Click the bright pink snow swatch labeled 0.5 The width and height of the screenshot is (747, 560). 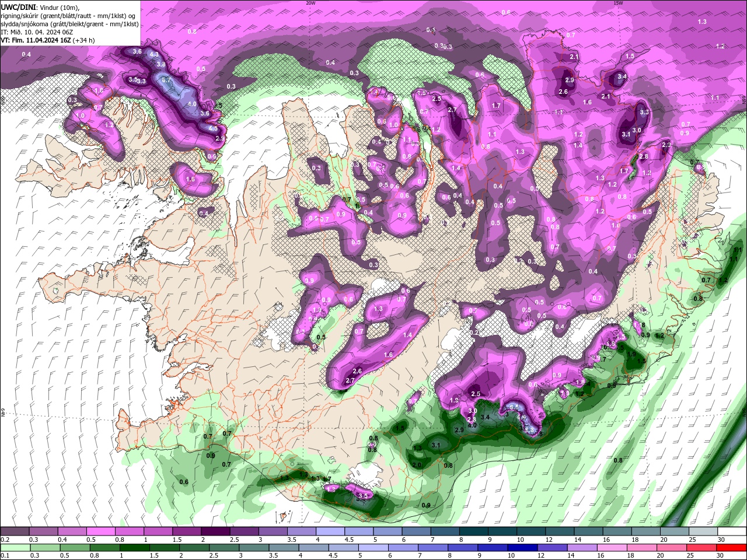pos(100,531)
